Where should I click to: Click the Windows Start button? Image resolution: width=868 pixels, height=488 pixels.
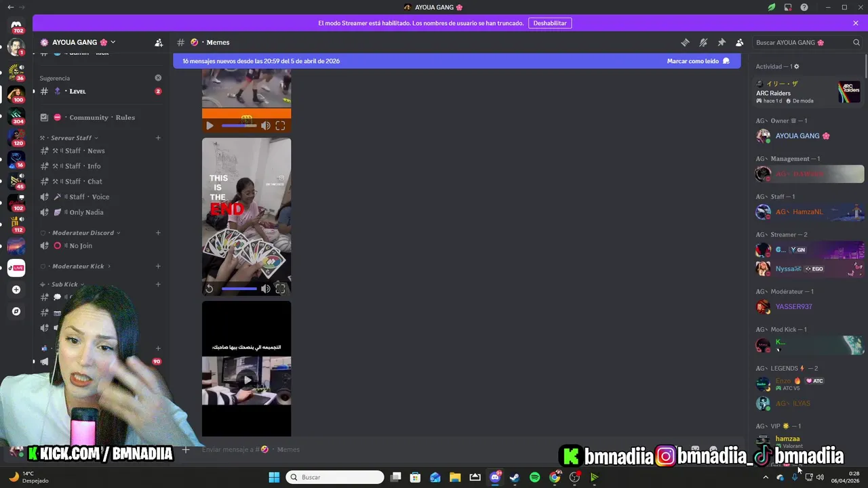(274, 477)
